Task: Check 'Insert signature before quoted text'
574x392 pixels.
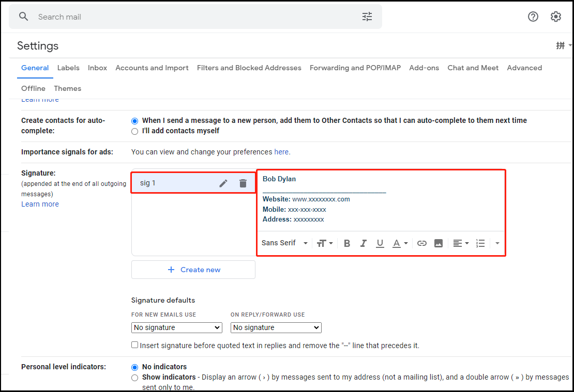Action: point(135,345)
